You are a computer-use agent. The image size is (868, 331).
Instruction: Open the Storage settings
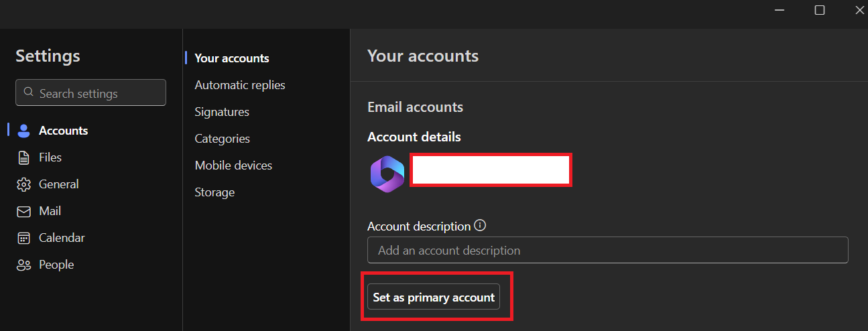tap(214, 192)
